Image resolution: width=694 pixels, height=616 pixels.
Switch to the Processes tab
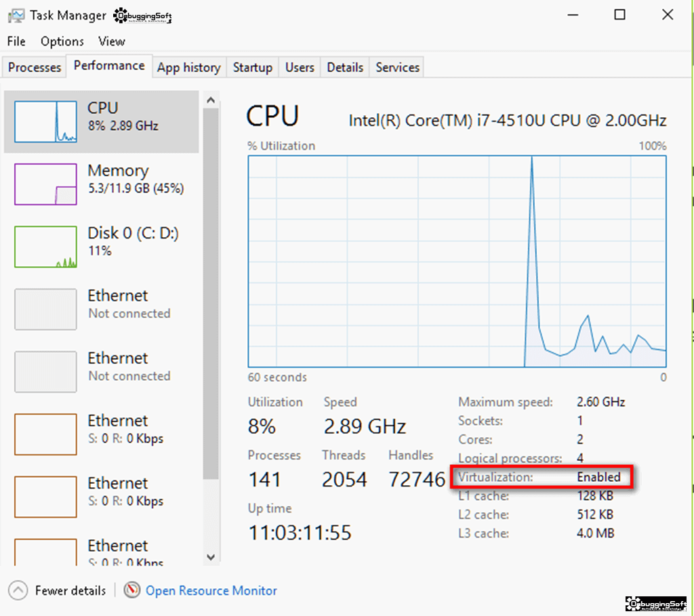[35, 67]
